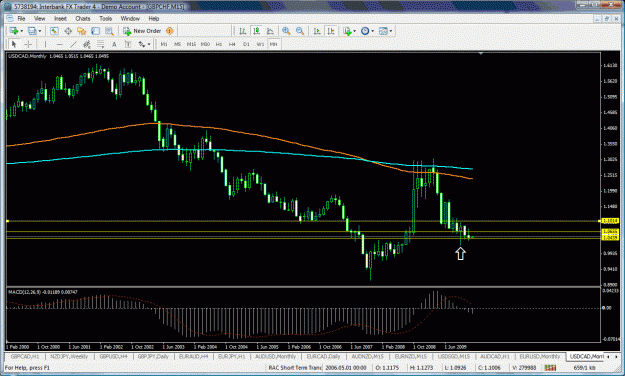
Task: Switch to the GBPCAD,H1 chart tab
Action: point(25,356)
